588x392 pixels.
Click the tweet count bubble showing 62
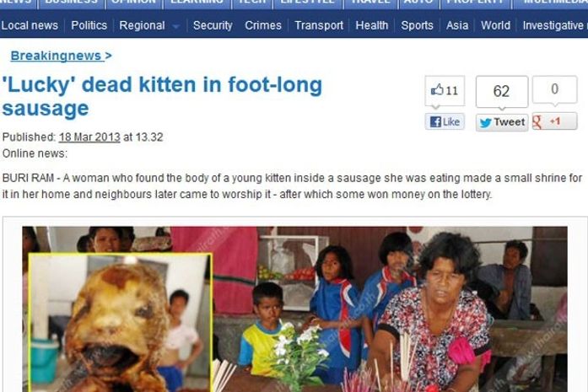tap(502, 91)
